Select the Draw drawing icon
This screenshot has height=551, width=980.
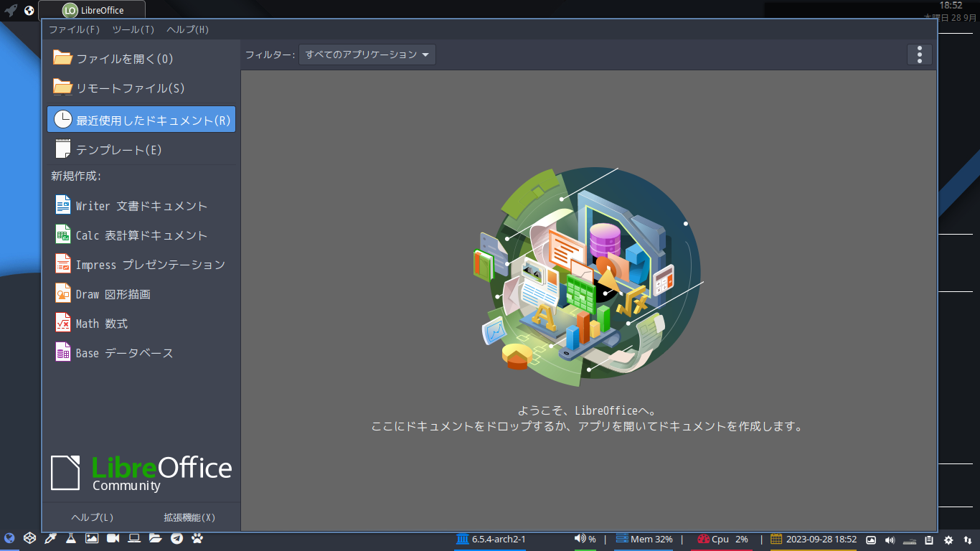click(x=63, y=293)
